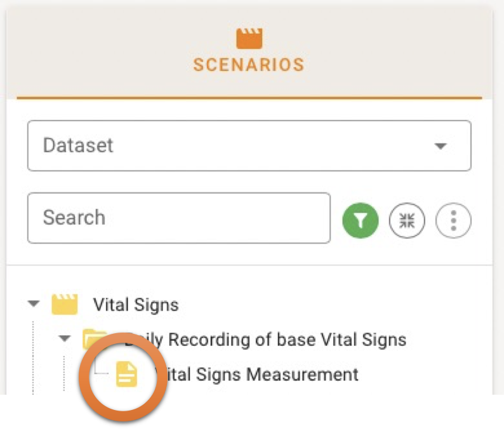Switch to the SCENARIOS tab label

249,64
